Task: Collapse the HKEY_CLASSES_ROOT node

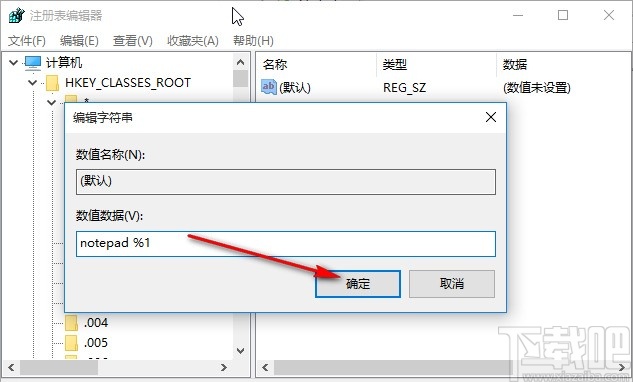Action: click(33, 83)
